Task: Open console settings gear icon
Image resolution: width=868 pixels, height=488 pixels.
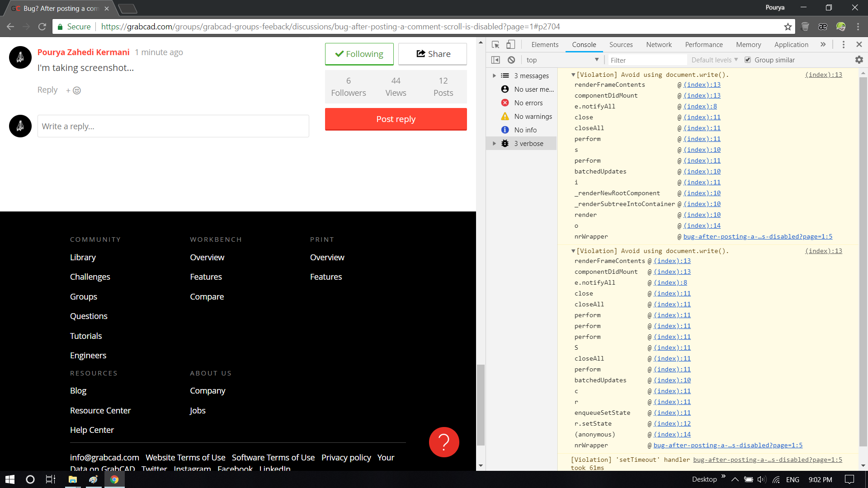Action: point(859,60)
